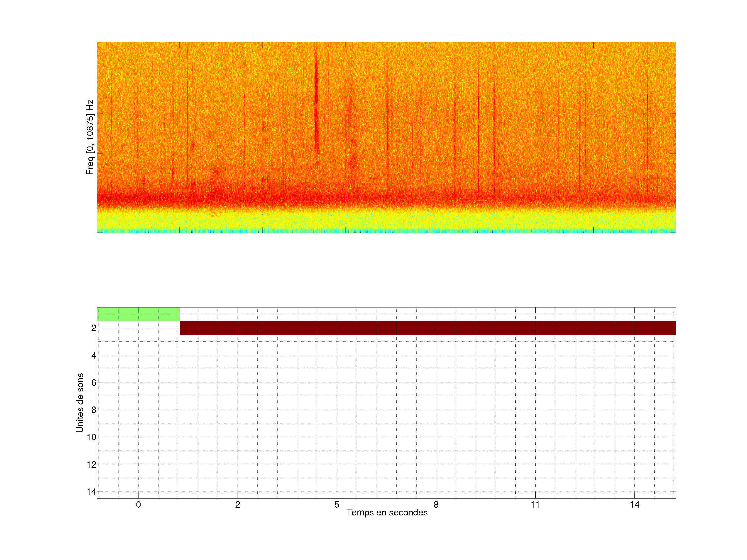
Task: Click the y-axis tick label '4'
Action: pos(94,355)
